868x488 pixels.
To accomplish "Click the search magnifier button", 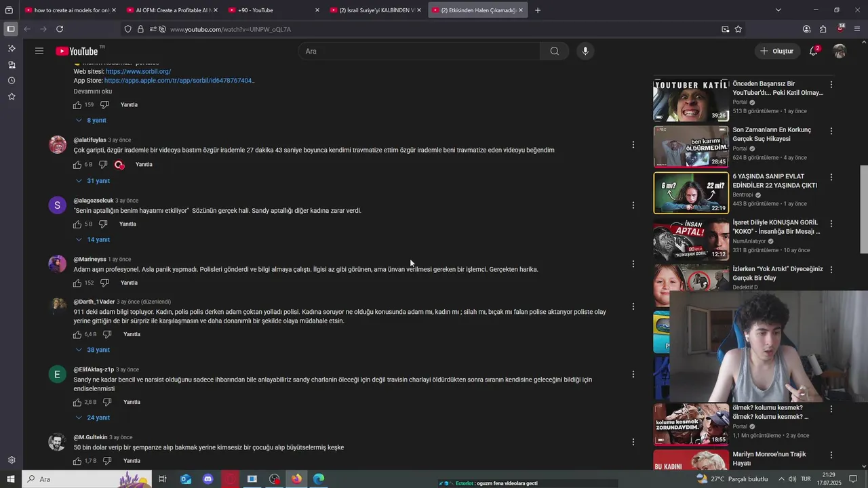I will pyautogui.click(x=555, y=51).
